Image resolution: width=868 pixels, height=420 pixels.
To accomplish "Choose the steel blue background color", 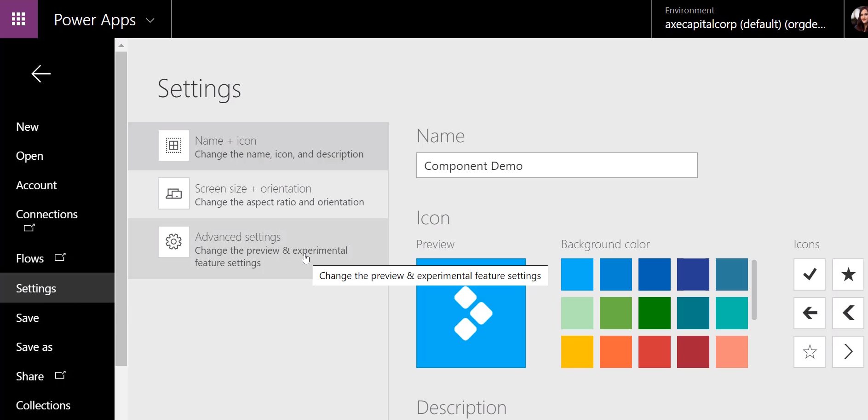I will [732, 274].
